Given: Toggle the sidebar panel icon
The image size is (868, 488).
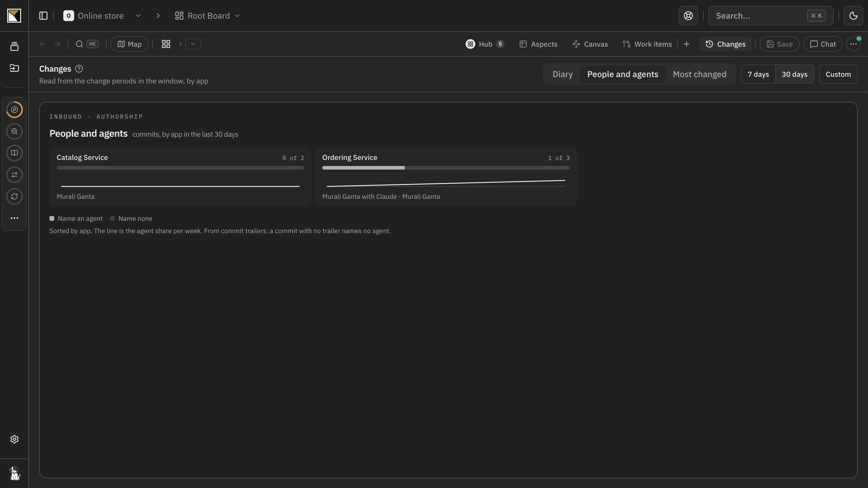Looking at the screenshot, I should [x=43, y=16].
